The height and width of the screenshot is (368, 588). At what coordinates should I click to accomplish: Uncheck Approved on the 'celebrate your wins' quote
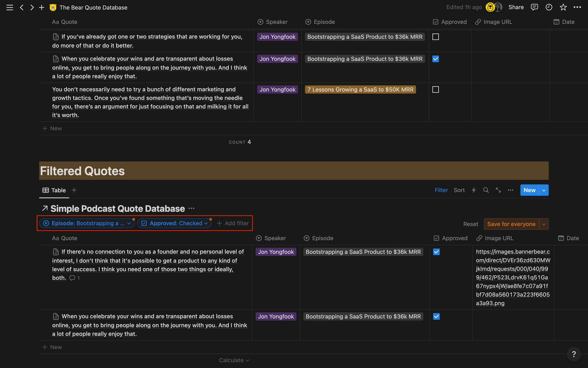435,59
